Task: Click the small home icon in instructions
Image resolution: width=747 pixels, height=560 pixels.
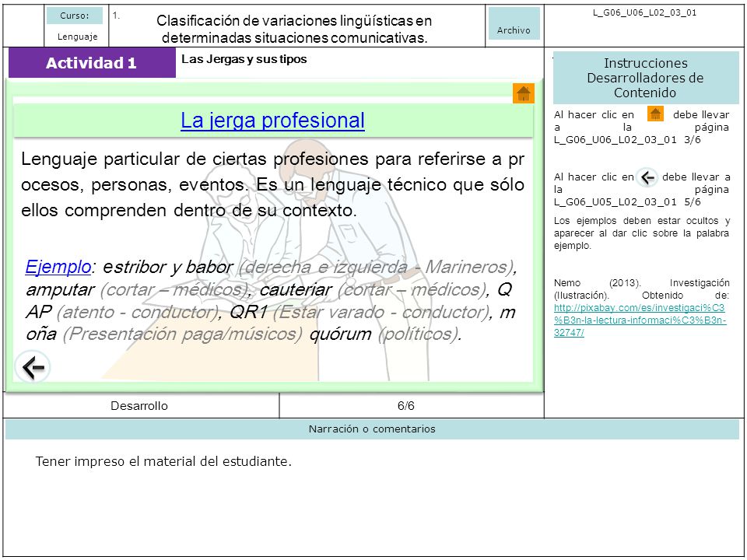Action: pos(655,114)
